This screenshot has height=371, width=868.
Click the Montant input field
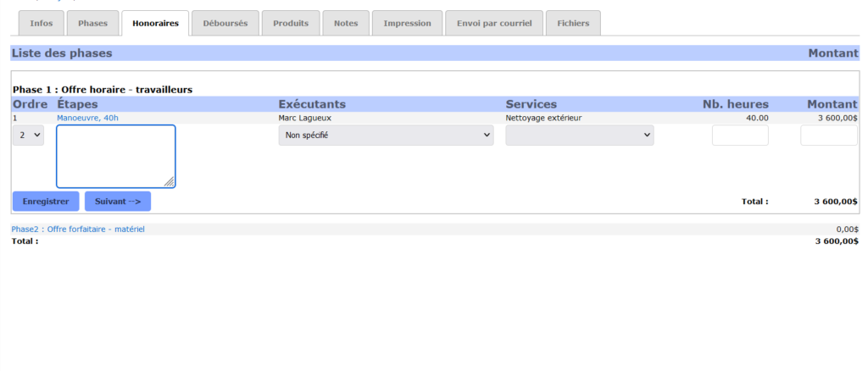coord(828,136)
